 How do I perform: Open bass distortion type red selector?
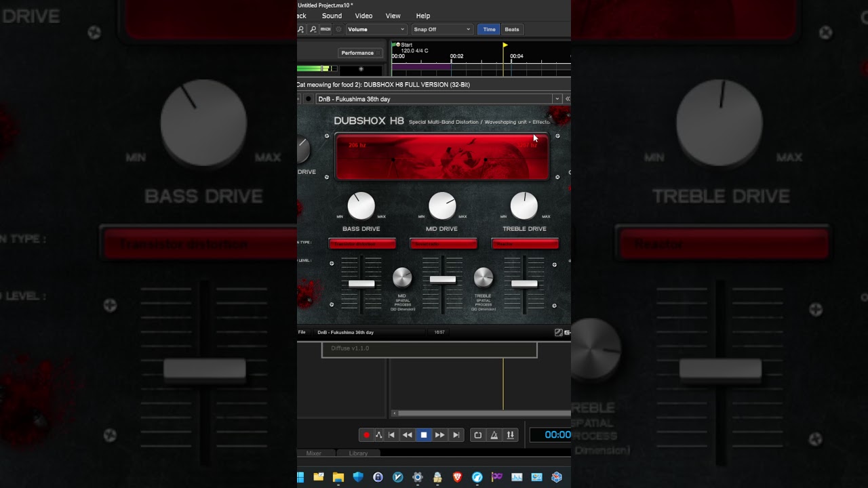pos(362,243)
